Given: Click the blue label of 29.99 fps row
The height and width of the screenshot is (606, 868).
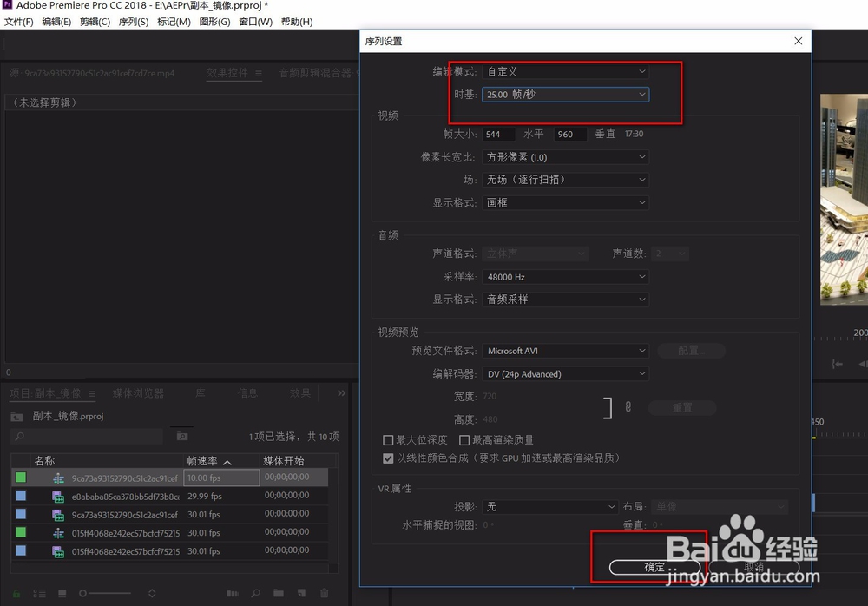Looking at the screenshot, I should [21, 496].
